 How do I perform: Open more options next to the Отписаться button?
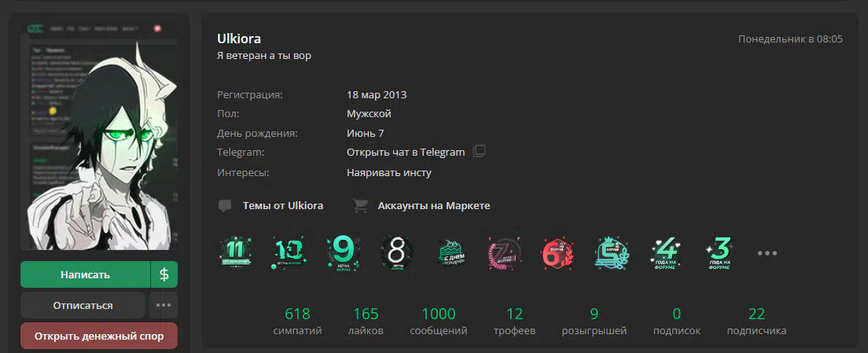(164, 305)
